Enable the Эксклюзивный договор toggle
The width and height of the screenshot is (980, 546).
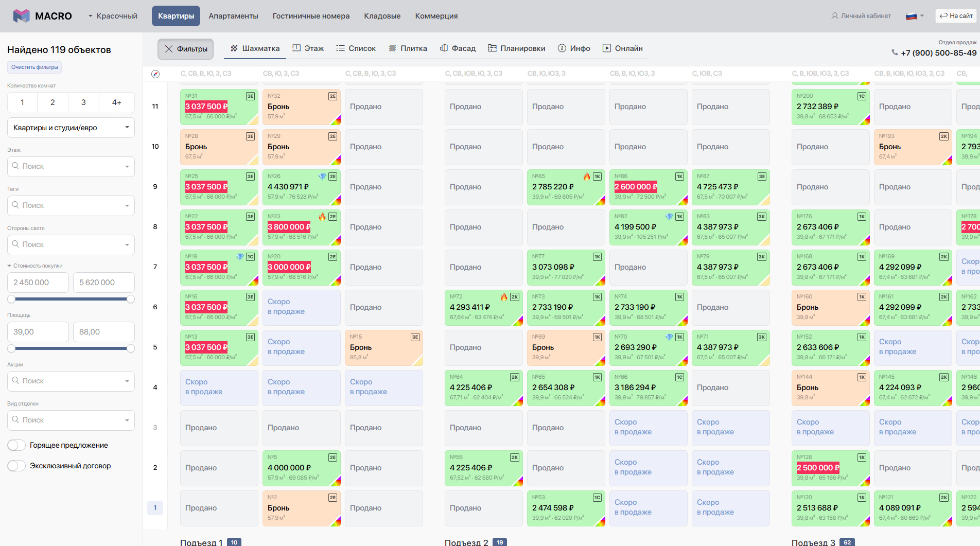pos(16,466)
